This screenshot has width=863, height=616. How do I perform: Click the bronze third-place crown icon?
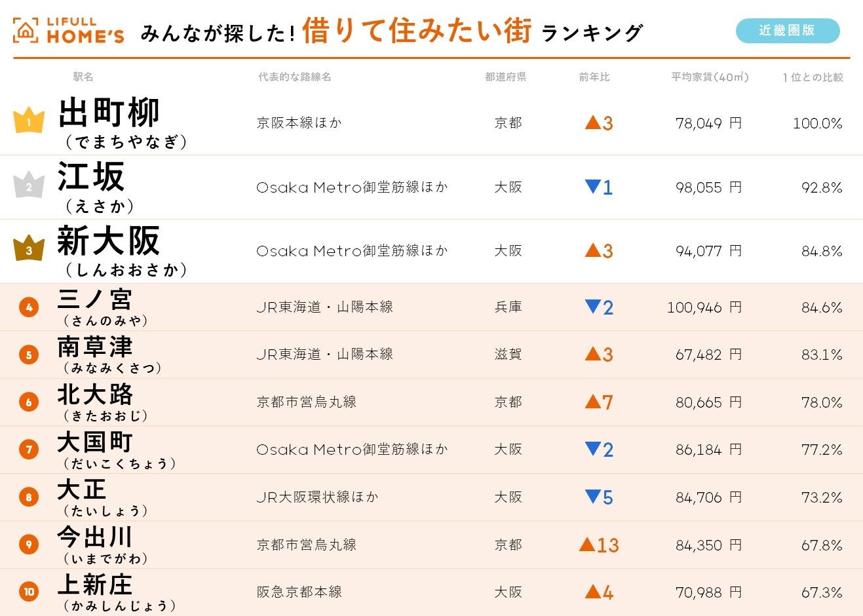coord(29,250)
